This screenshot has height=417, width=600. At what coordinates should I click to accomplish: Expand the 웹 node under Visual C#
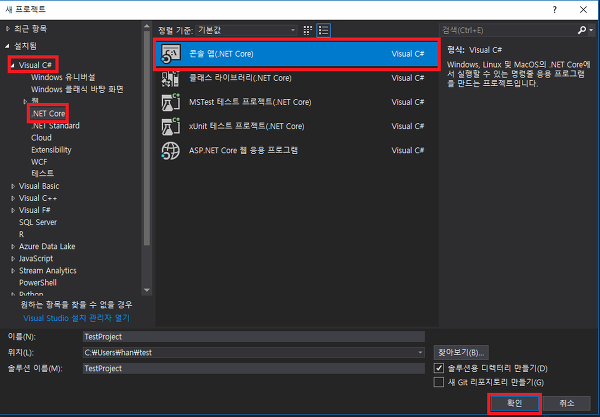coord(25,101)
